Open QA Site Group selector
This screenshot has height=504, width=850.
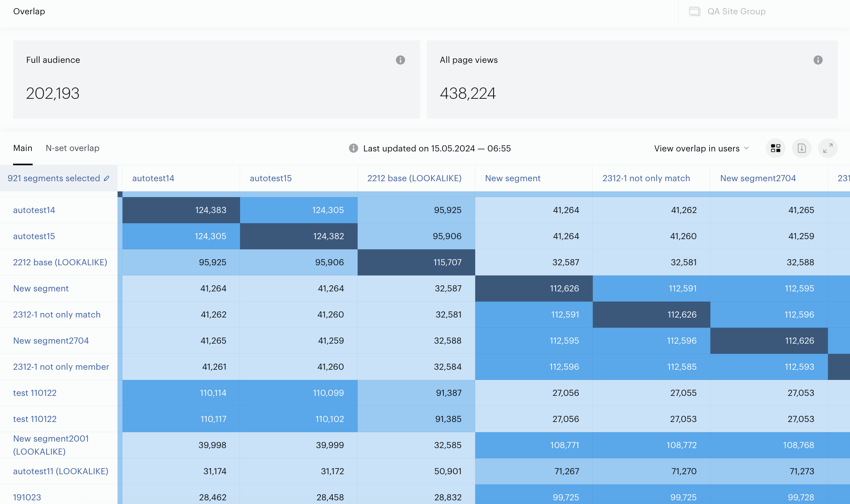tap(737, 11)
